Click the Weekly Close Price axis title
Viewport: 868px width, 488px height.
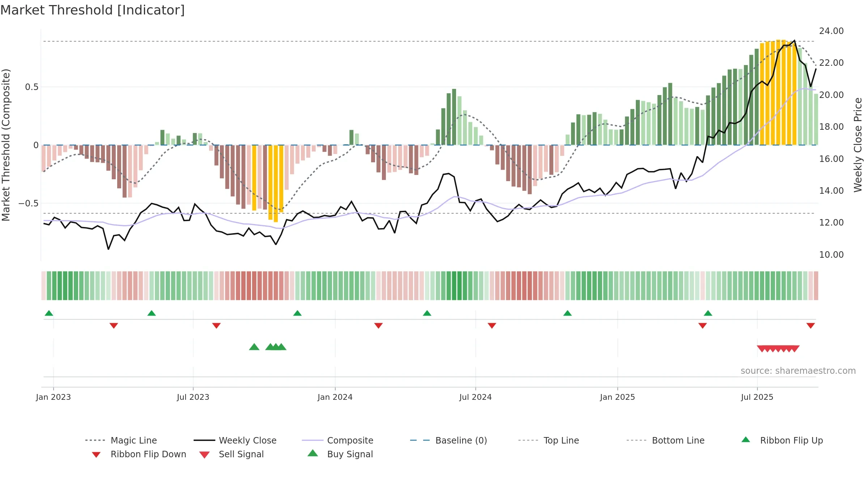858,145
